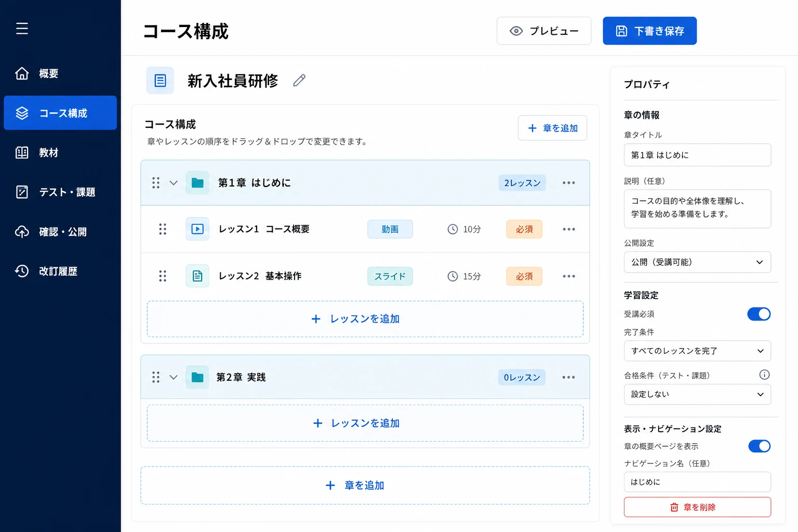
Task: Open 改訂履歴 in sidebar
Action: tap(60, 271)
